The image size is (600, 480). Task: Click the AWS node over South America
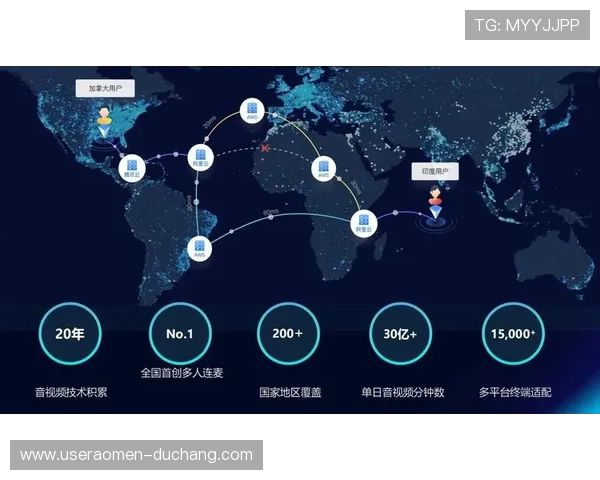pyautogui.click(x=200, y=247)
